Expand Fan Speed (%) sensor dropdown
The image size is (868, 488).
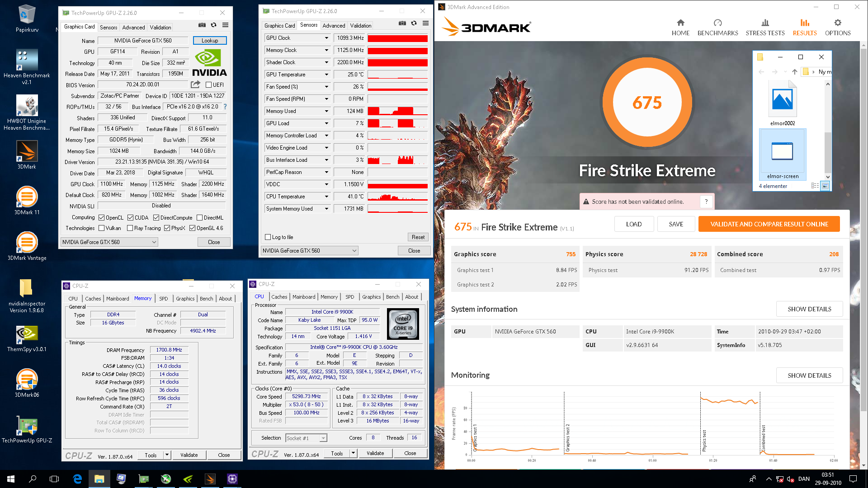326,87
